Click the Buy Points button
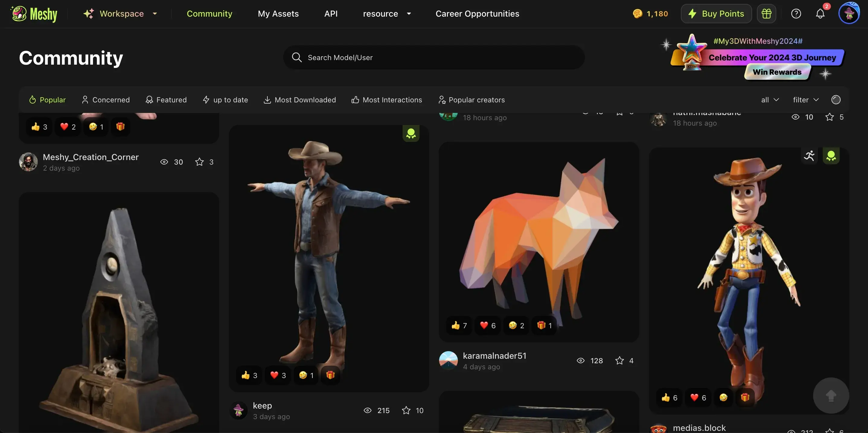The image size is (868, 433). [716, 14]
